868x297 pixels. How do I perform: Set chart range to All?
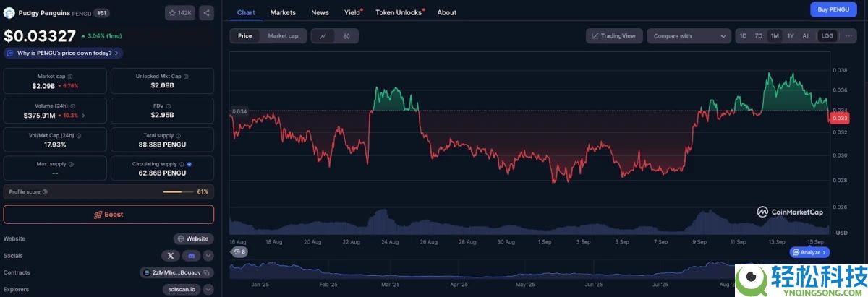806,36
